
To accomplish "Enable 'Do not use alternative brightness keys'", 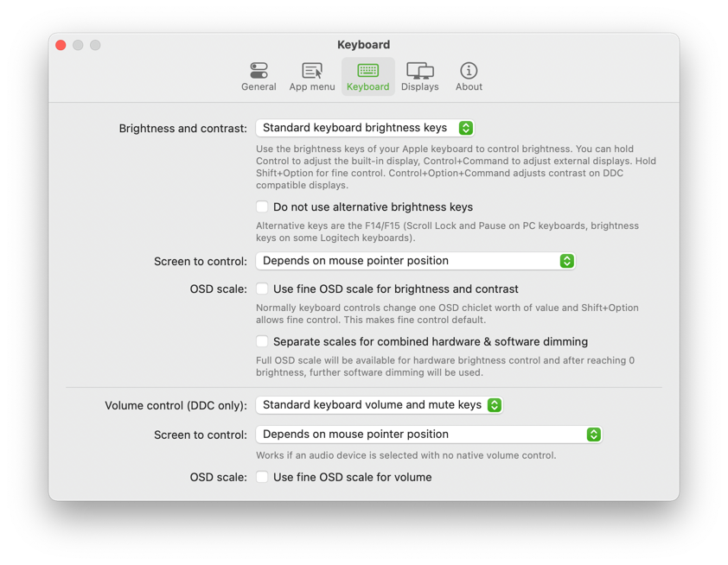I will coord(262,207).
